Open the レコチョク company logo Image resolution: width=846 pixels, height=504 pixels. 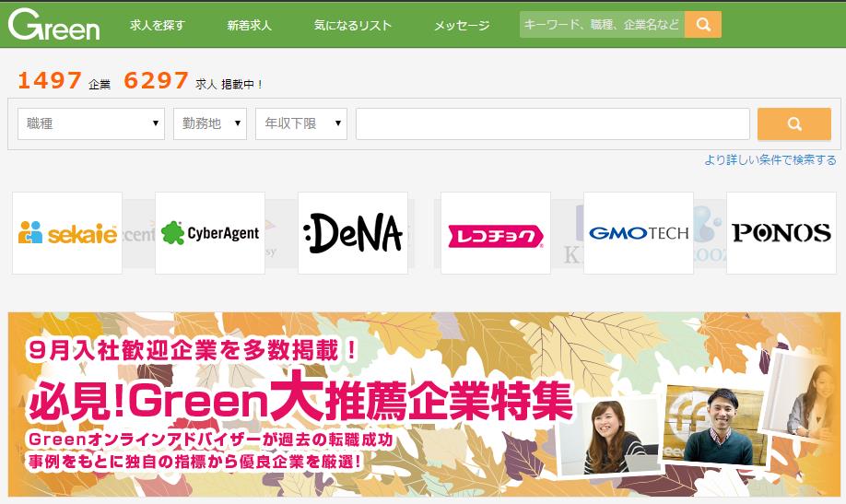pyautogui.click(x=496, y=233)
